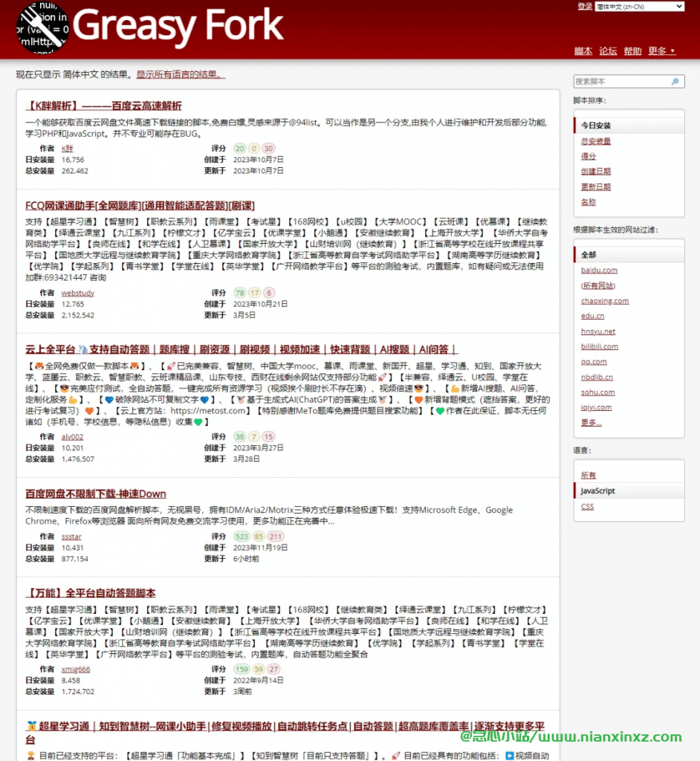The image size is (700, 761).
Task: Open the 脚本 navigation item
Action: 583,51
